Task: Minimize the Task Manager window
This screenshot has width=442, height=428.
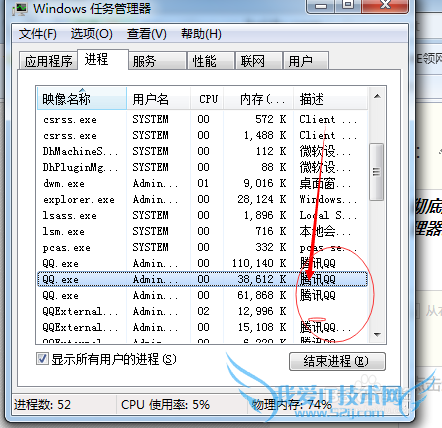Action: point(321,6)
